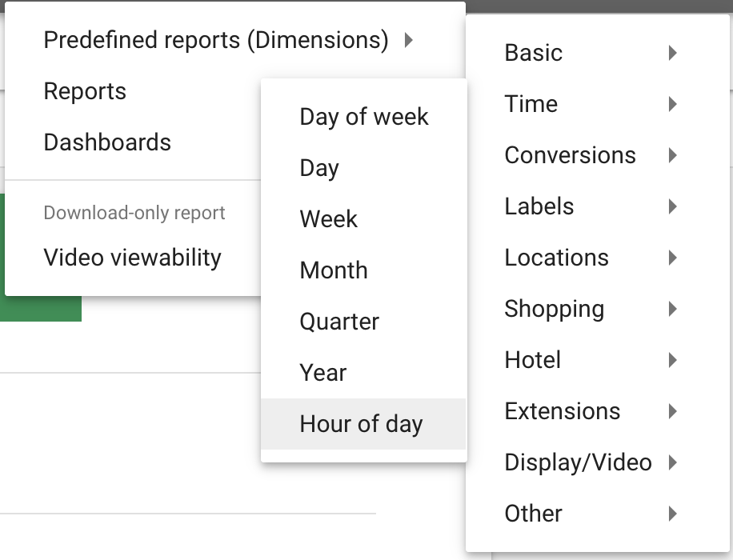Screen dimensions: 733x560
Task: Expand the Locations submenu arrow
Action: point(673,258)
